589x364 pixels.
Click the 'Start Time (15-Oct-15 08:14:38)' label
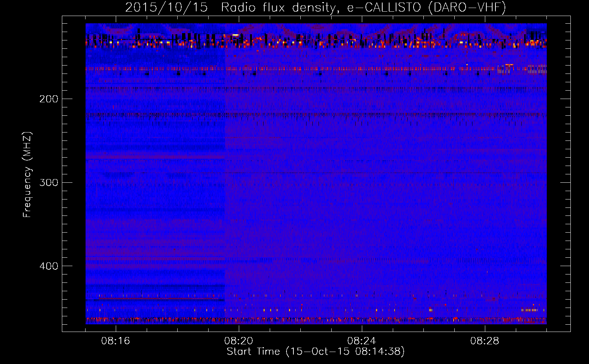click(316, 352)
